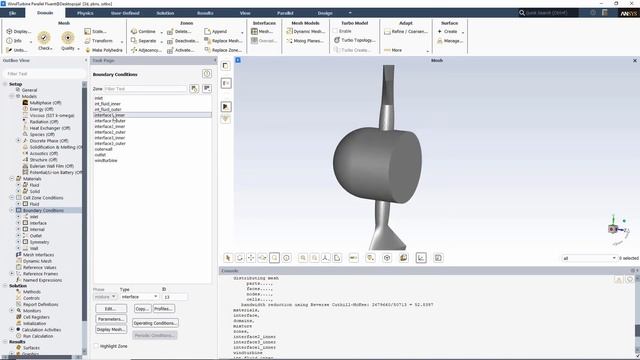
Task: Open the Surface Create dropdown
Action: 463,32
